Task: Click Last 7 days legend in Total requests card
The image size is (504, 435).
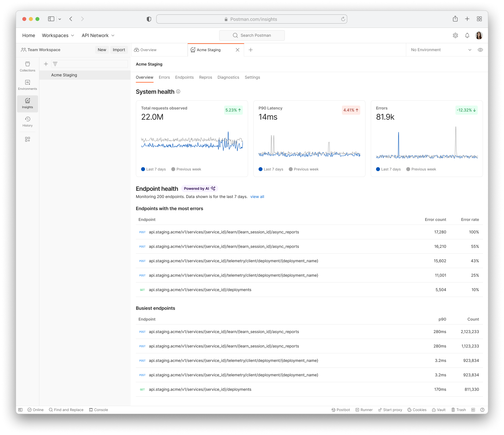Action: pos(154,169)
